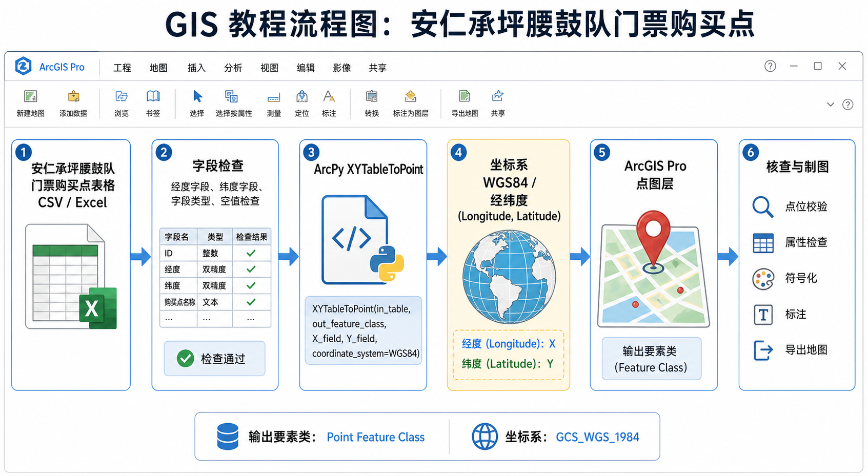Click the 共享 share ribbon icon
Image resolution: width=868 pixels, height=476 pixels.
pyautogui.click(x=497, y=96)
